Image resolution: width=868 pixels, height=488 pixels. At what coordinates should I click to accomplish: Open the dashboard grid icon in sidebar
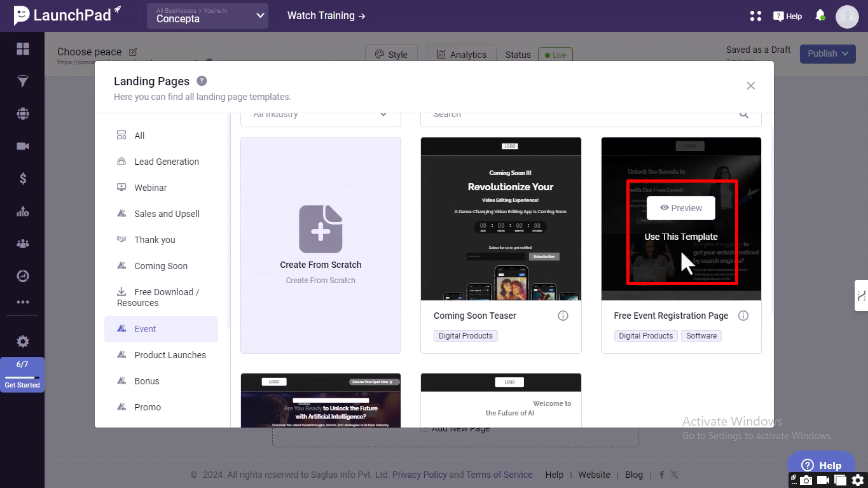click(x=23, y=49)
